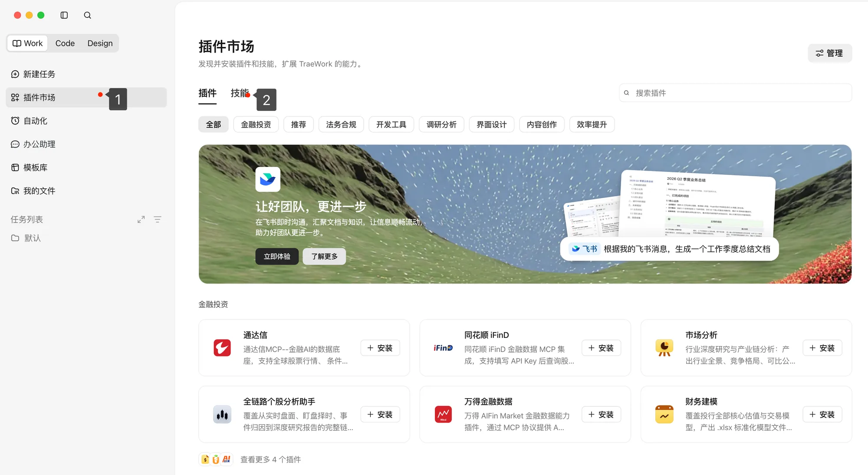The width and height of the screenshot is (868, 475).
Task: Click the banner prompt about 工作季度总结文档
Action: 687,249
